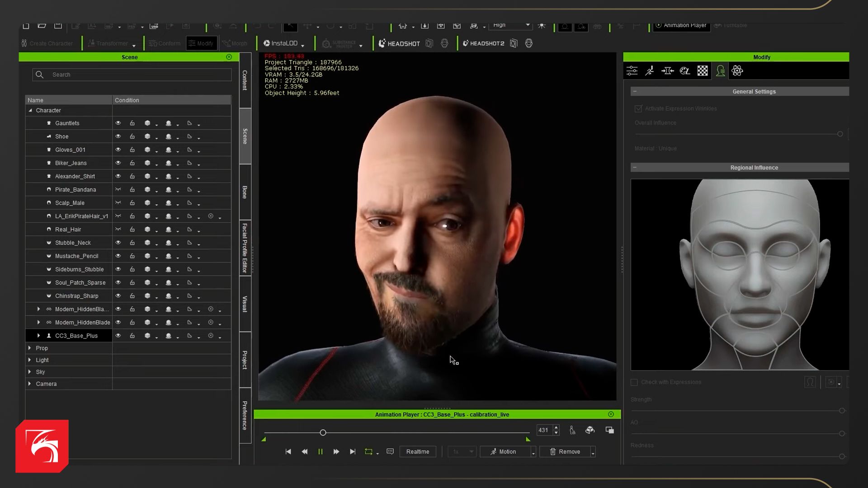Click the Realtime button
Image resolution: width=868 pixels, height=488 pixels.
[x=417, y=451]
